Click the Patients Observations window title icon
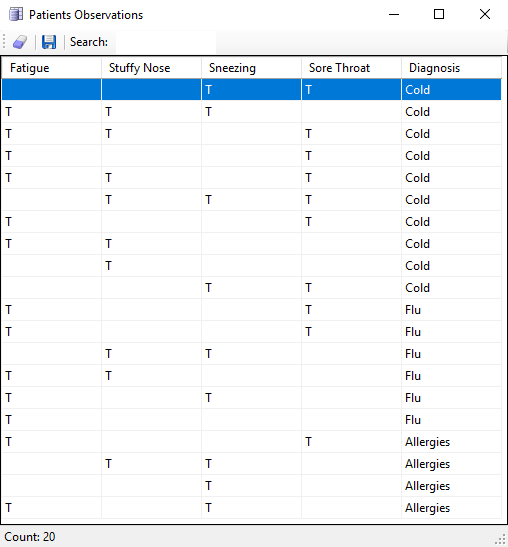This screenshot has height=547, width=508. pos(16,15)
